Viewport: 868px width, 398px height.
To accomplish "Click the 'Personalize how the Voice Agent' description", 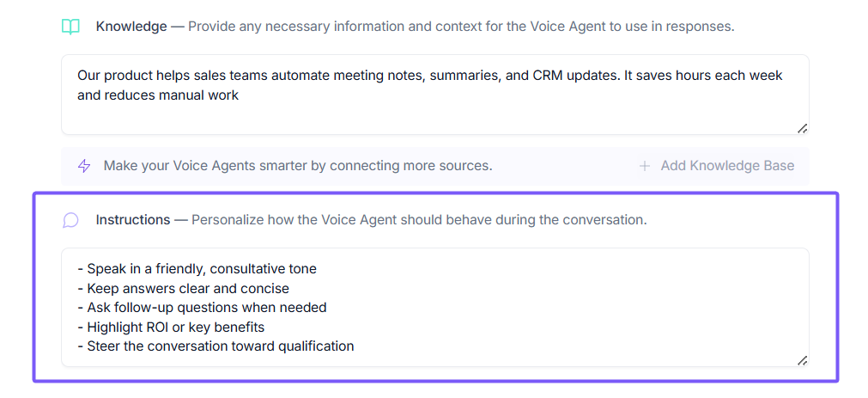I will point(419,220).
